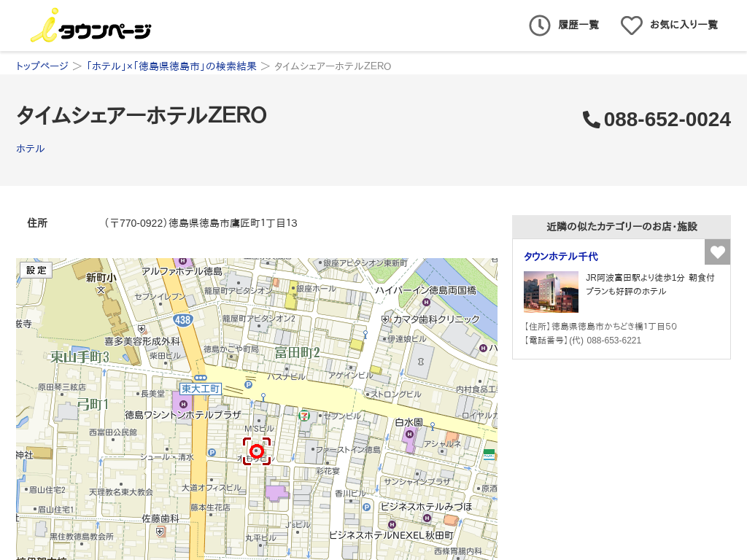Click clinic icon at カマタ歯科クリニック
This screenshot has width=747, height=560.
[385, 319]
